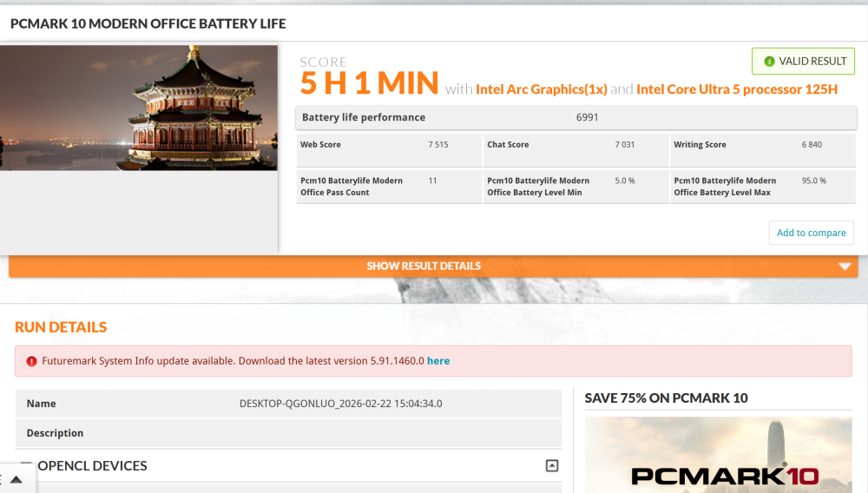
Task: Click the Description row
Action: tap(286, 433)
